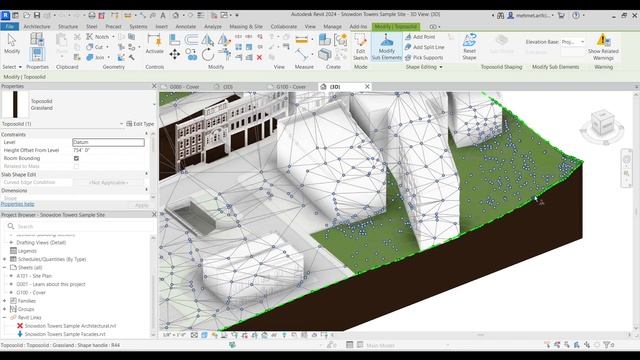
Task: Click the Toposolid type preview thumbnail
Action: pyautogui.click(x=15, y=104)
